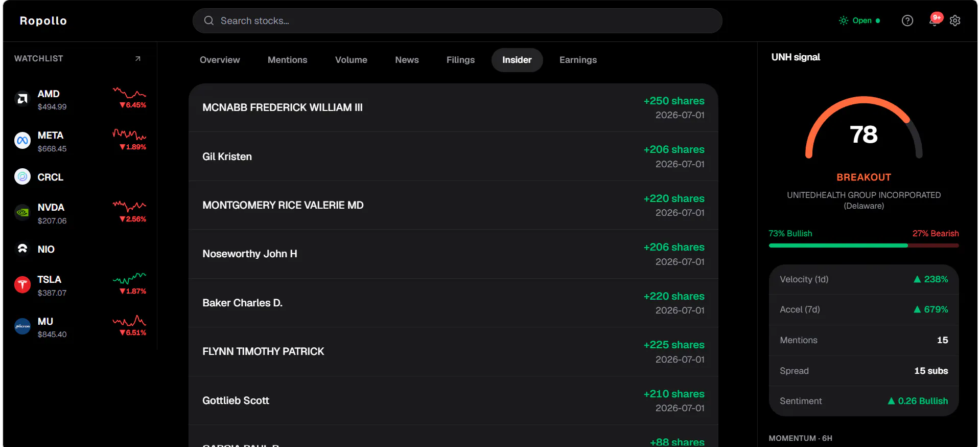980x447 pixels.
Task: Open MONTGOMERY RICE VALERIE MD row
Action: 453,205
